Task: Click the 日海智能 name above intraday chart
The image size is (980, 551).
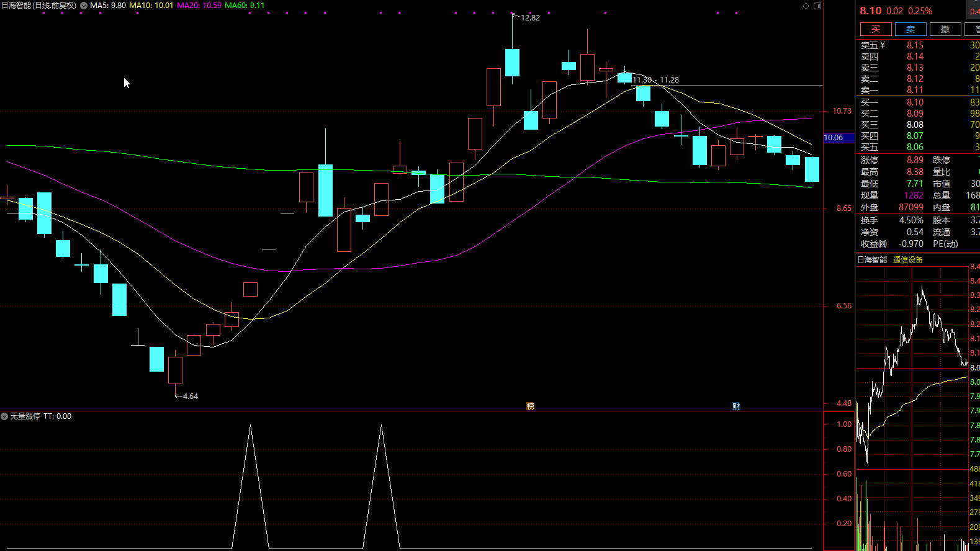Action: [872, 260]
